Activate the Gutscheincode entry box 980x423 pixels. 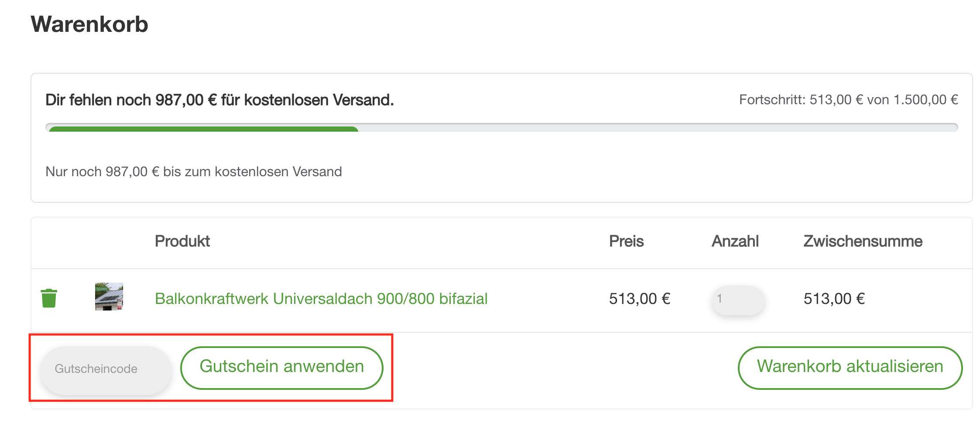tap(105, 368)
